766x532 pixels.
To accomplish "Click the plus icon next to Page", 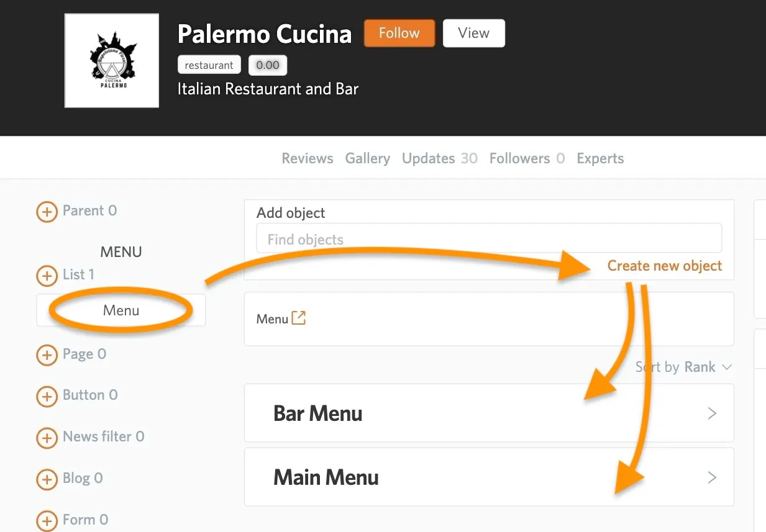I will pyautogui.click(x=47, y=355).
